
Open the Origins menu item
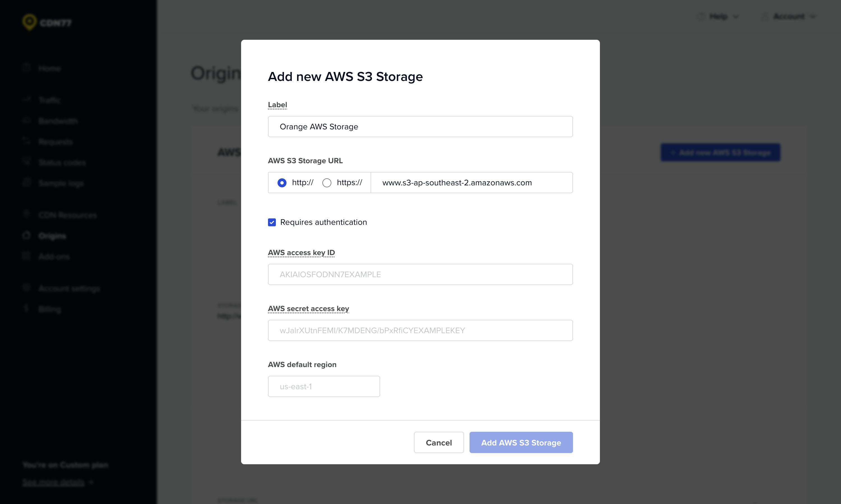point(52,236)
